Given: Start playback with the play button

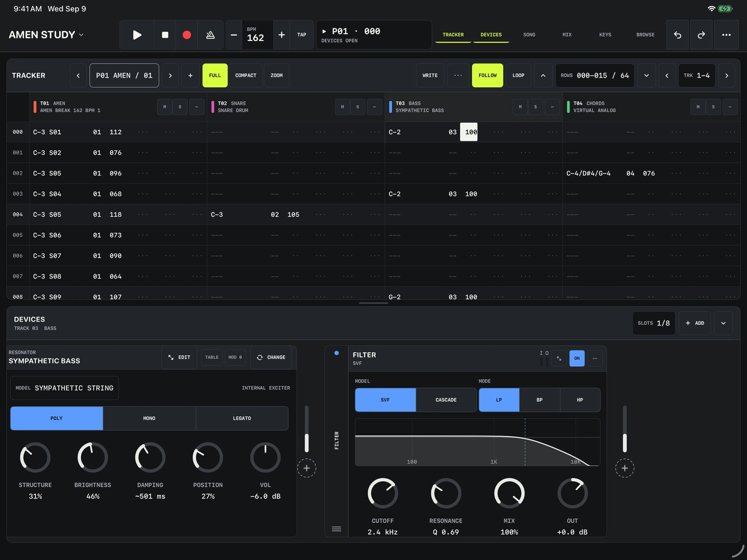Looking at the screenshot, I should coord(137,35).
